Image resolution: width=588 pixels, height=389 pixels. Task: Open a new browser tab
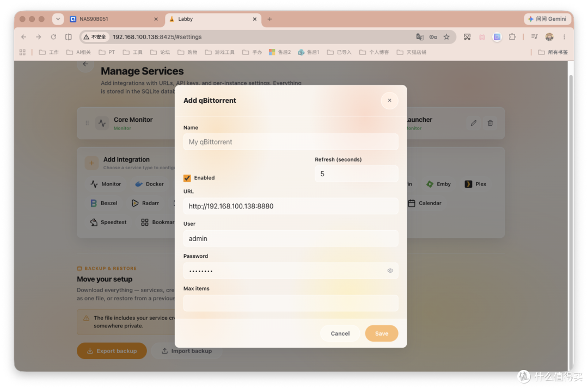(269, 19)
